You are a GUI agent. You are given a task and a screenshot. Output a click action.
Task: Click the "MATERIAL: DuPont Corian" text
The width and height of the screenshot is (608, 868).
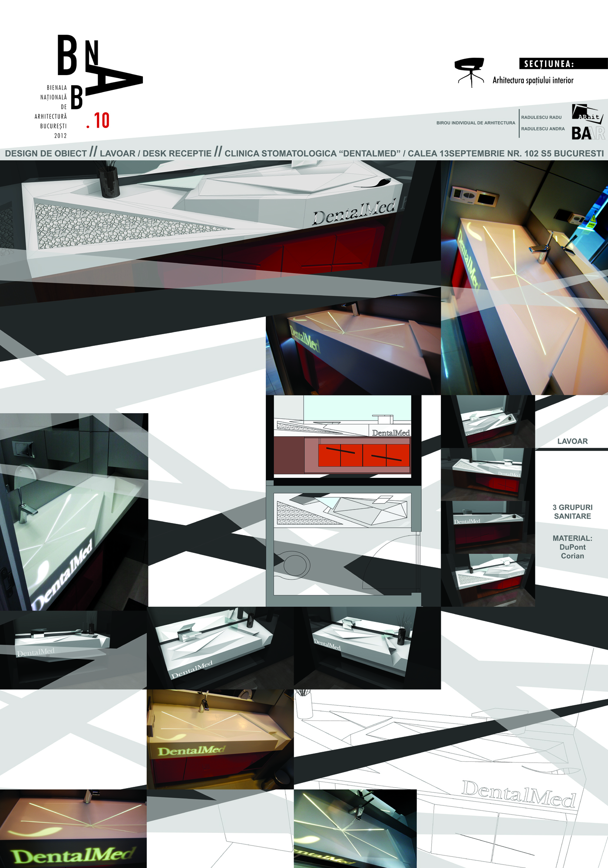tap(572, 547)
